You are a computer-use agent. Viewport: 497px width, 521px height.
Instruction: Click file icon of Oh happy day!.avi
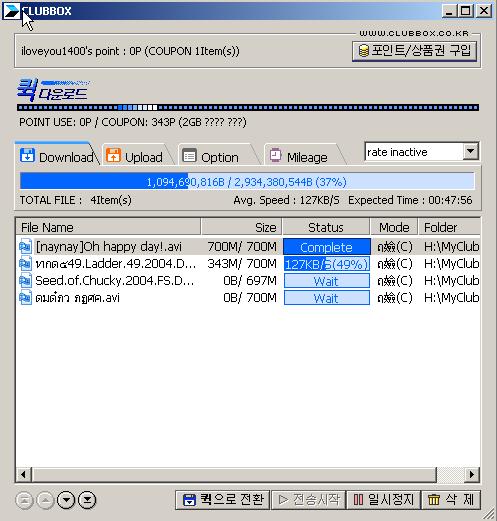[25, 247]
